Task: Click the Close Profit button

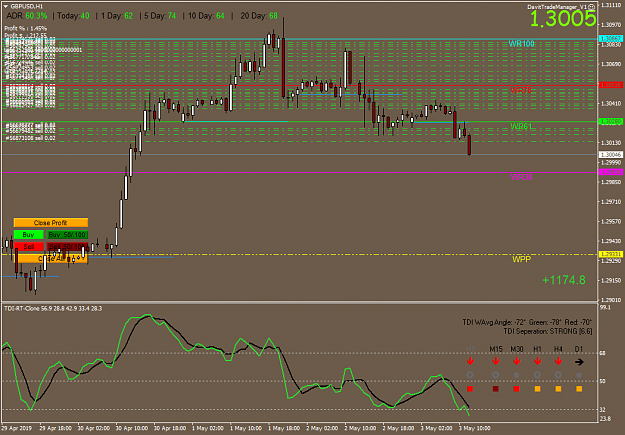Action: coord(51,222)
